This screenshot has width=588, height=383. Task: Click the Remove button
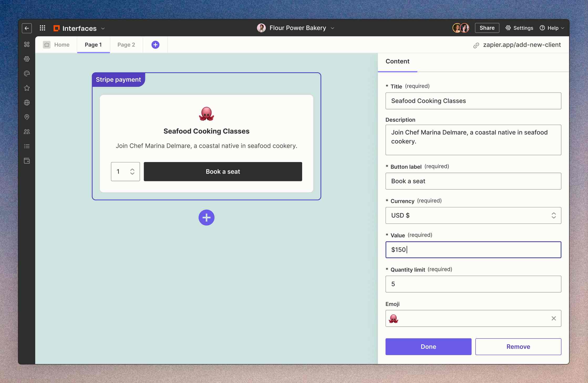click(518, 347)
